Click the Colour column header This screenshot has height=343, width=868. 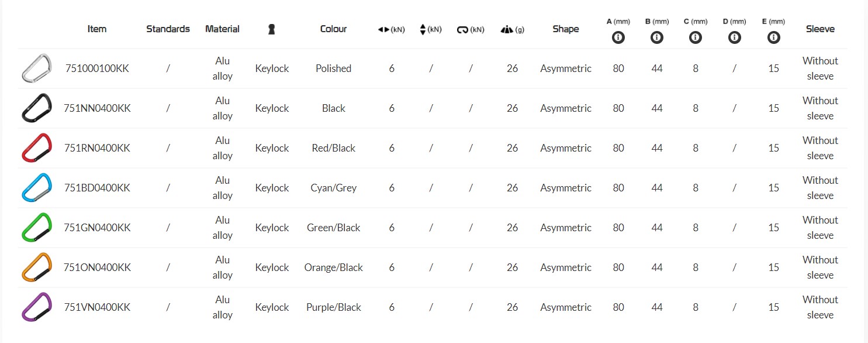(x=333, y=29)
